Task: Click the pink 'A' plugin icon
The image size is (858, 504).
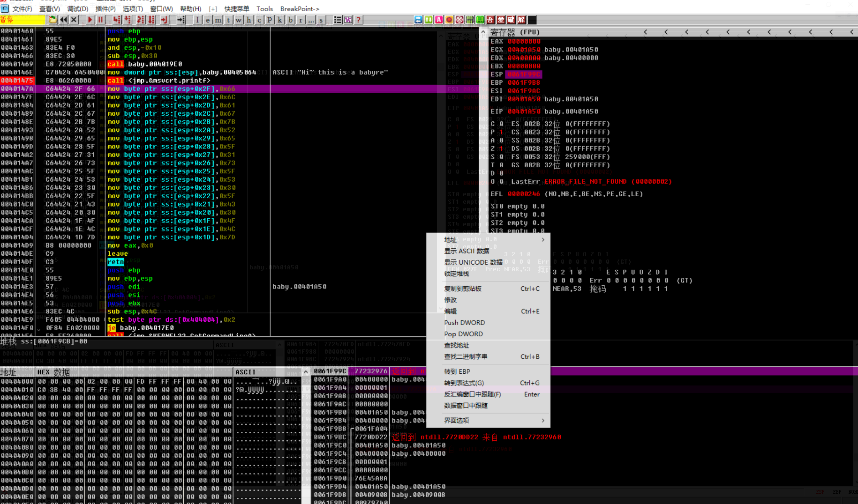Action: (x=439, y=20)
